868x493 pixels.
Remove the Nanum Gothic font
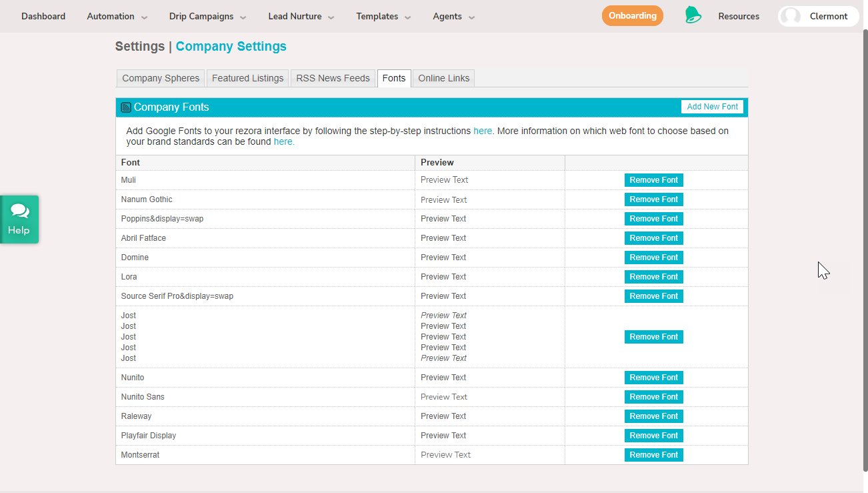[x=654, y=199]
